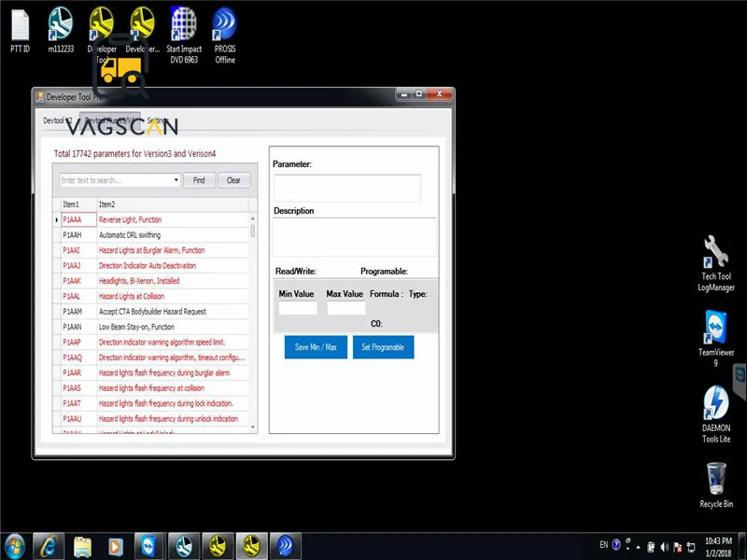The height and width of the screenshot is (560, 747).
Task: Sort by the Item1 column header
Action: (79, 204)
